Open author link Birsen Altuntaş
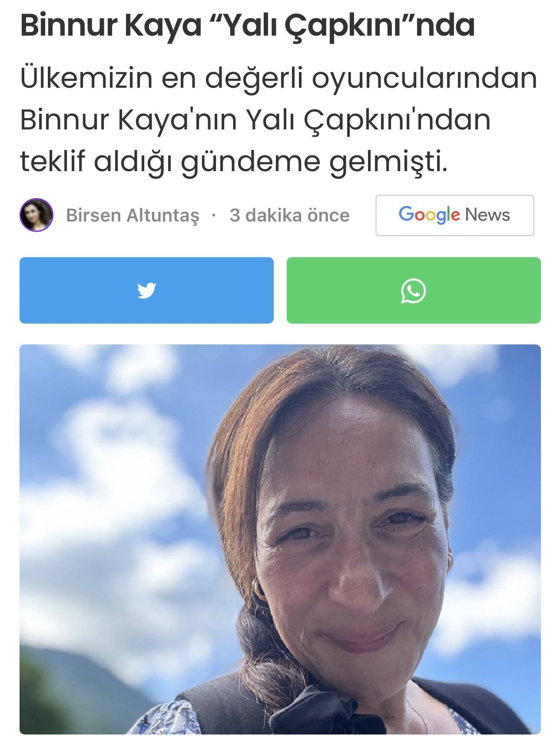Viewport: 560px width, 751px height. (133, 215)
